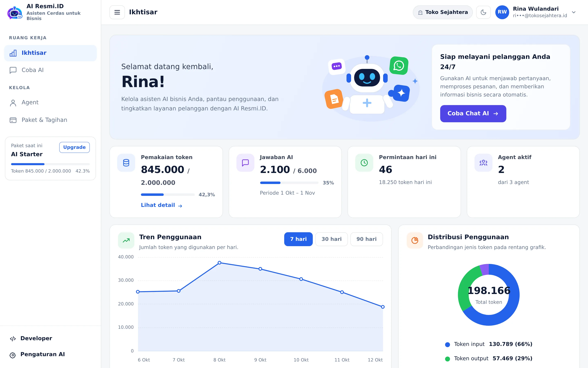Screen dimensions: 588x368
Task: Click the '18.250 token hari ini' text
Action: (x=405, y=182)
